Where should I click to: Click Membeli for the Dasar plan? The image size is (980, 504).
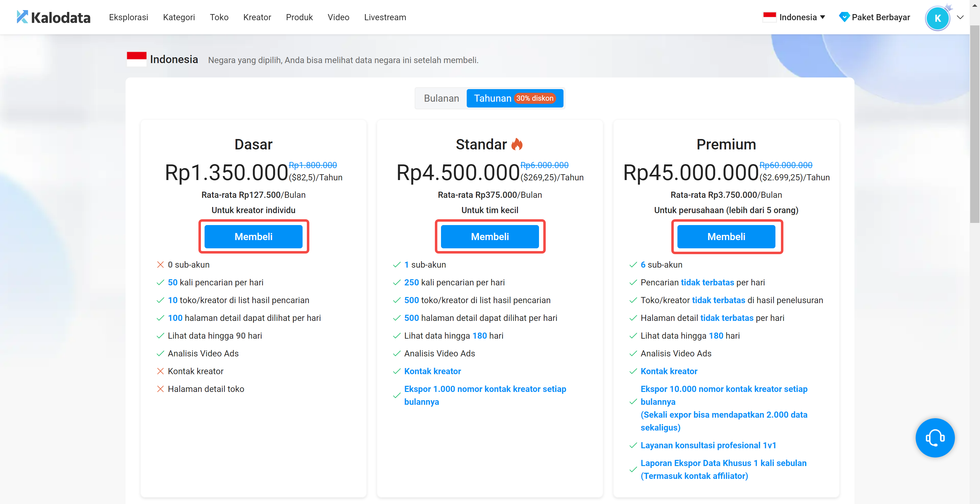coord(253,237)
